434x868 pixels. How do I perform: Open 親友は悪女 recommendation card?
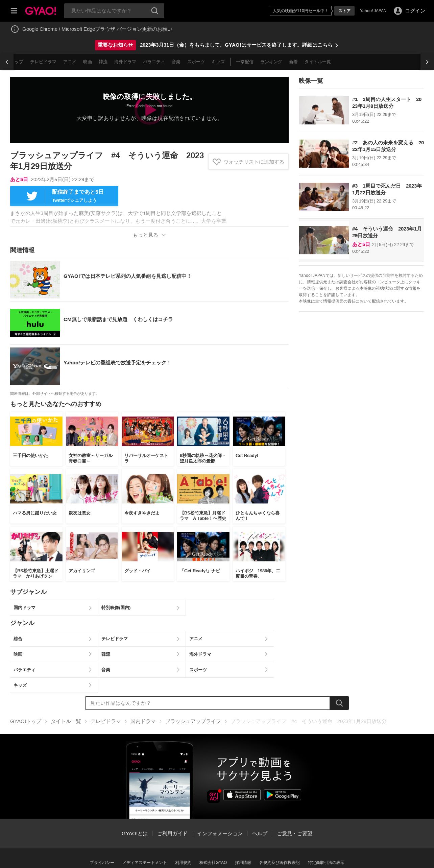(x=92, y=496)
